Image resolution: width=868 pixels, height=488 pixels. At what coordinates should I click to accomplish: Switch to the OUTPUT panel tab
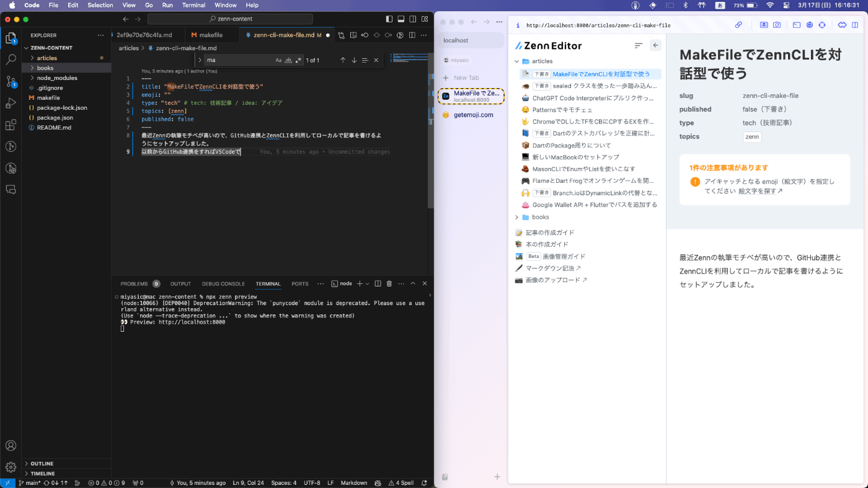[x=181, y=283]
